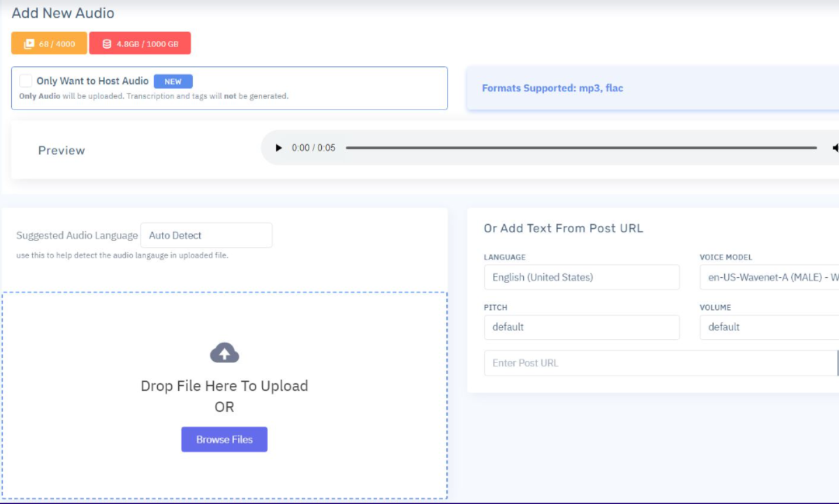The height and width of the screenshot is (504, 839).
Task: Click the Preview label
Action: tap(62, 150)
